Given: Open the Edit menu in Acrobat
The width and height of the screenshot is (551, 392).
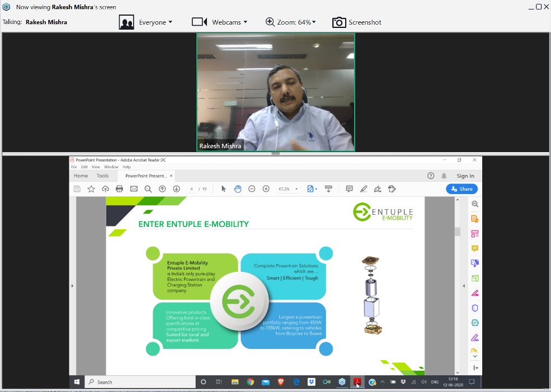Looking at the screenshot, I should coord(84,167).
